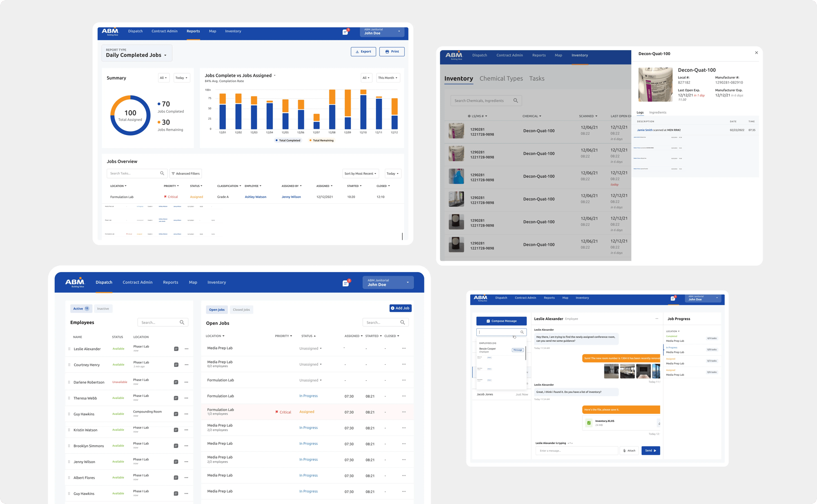The height and width of the screenshot is (504, 817).
Task: Open Summary card Today dropdown
Action: [181, 78]
